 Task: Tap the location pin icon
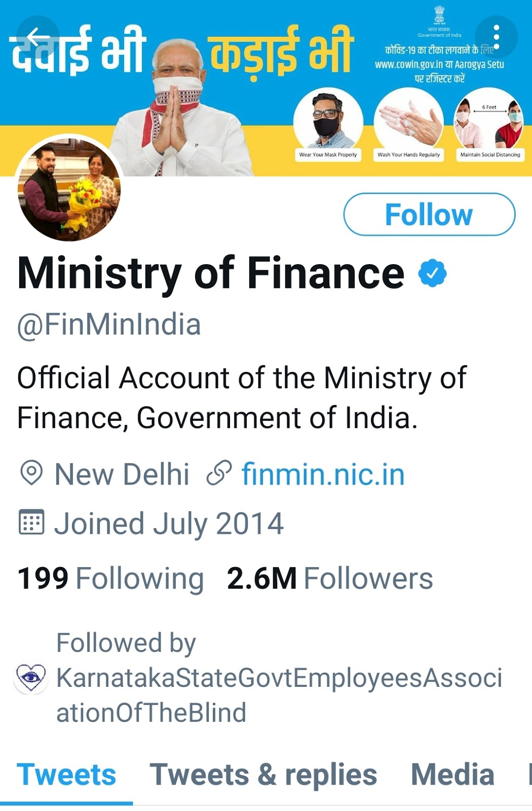point(31,473)
